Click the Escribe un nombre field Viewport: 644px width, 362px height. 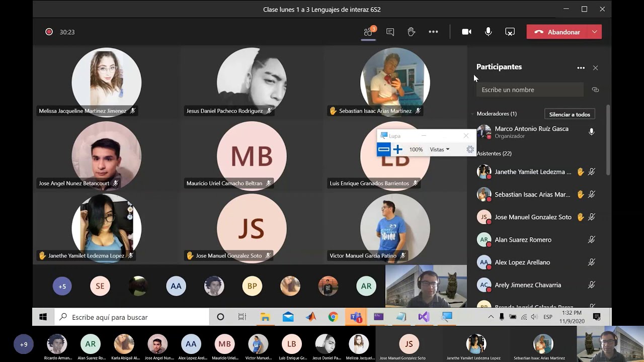530,89
